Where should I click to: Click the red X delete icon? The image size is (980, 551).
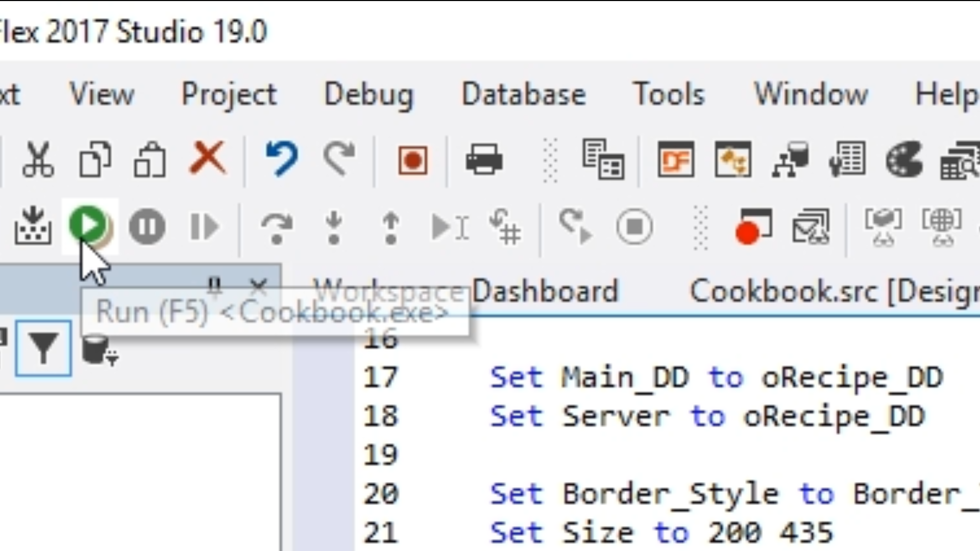tap(207, 159)
